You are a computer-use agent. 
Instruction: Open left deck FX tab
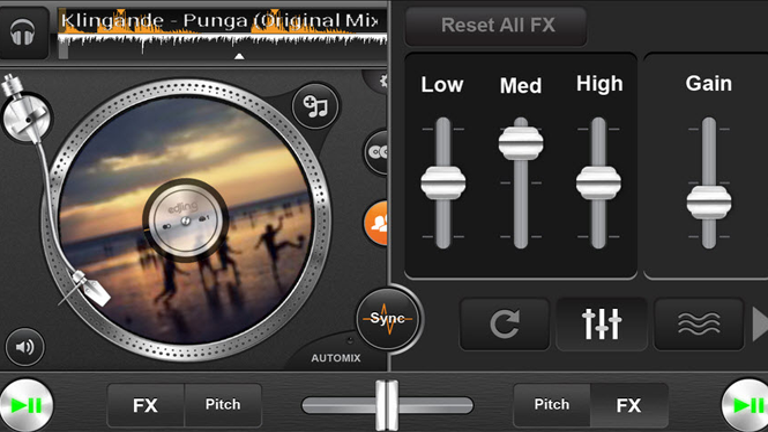point(145,405)
